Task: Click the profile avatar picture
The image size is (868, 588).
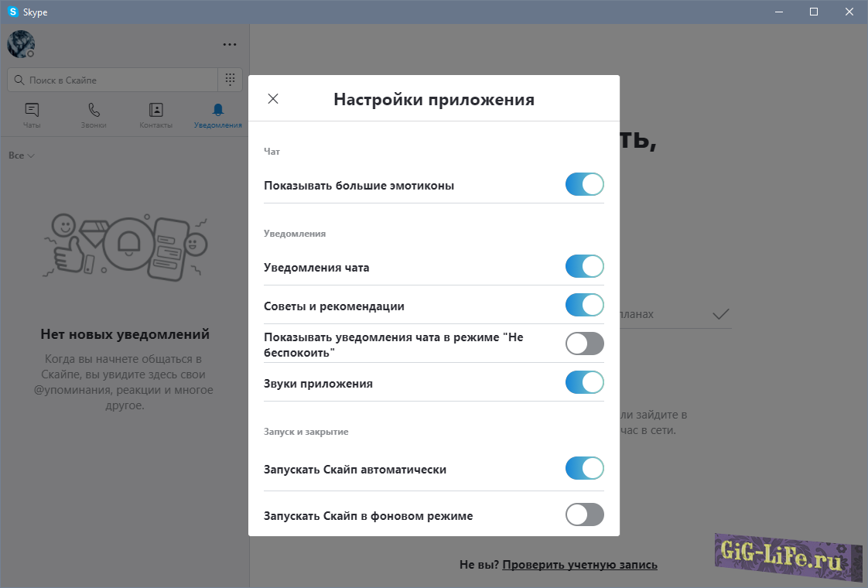Action: (21, 44)
